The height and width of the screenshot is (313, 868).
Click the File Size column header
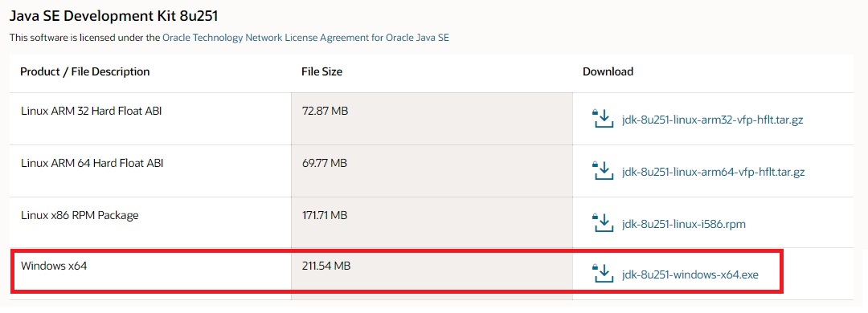[321, 72]
